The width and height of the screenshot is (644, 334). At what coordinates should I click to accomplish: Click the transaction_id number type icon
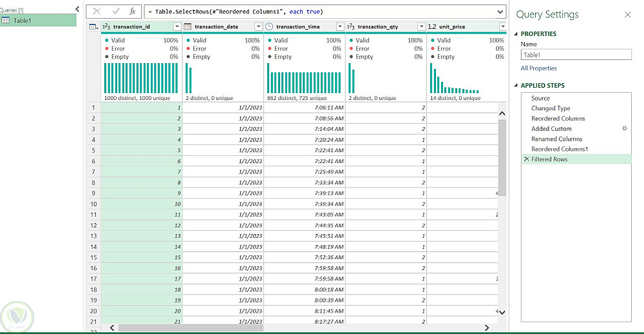[107, 26]
